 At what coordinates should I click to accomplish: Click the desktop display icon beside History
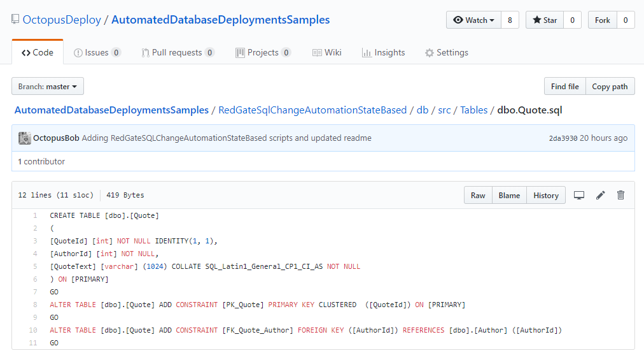click(x=579, y=196)
